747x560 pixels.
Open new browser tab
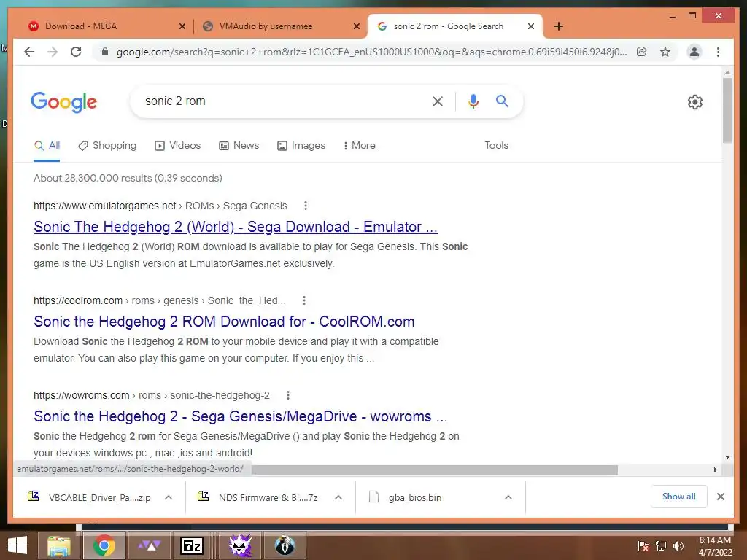pos(559,26)
